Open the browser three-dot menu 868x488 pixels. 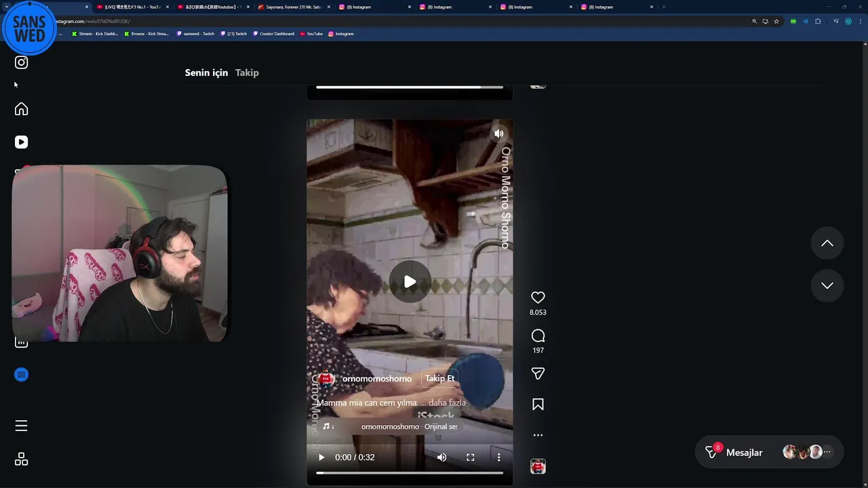coord(859,21)
